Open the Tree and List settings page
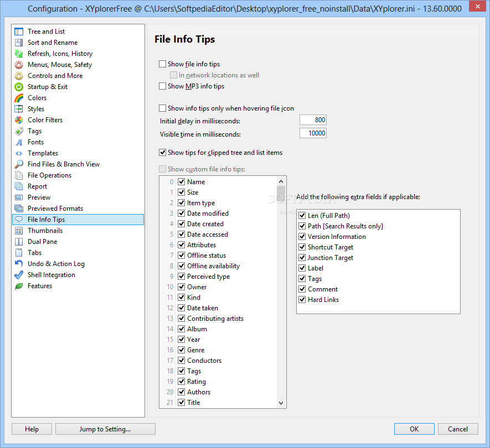The width and height of the screenshot is (490, 448). (78, 32)
